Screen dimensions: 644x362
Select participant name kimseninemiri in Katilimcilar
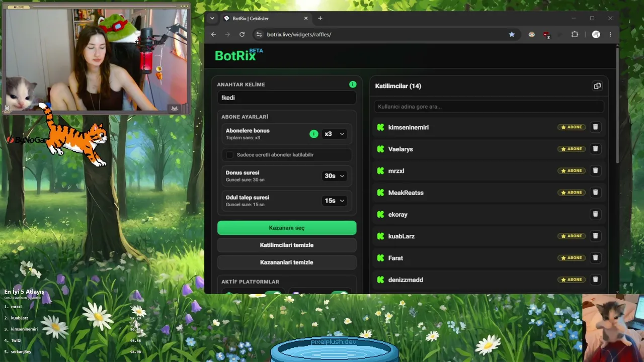click(409, 127)
